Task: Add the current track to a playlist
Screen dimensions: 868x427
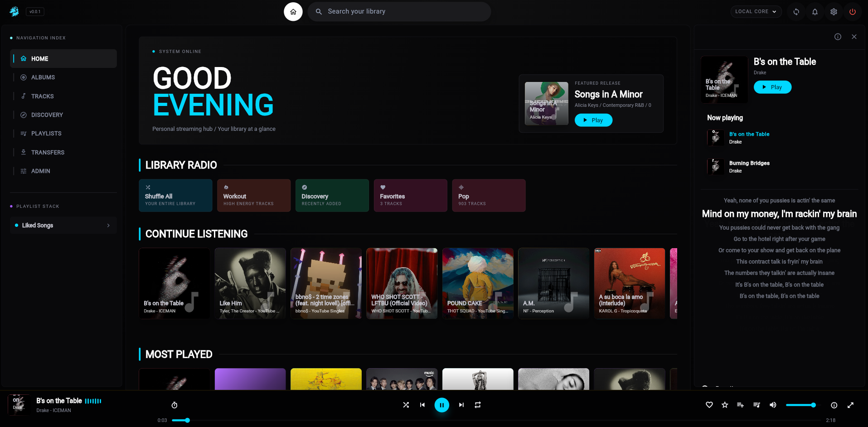Action: 740,405
